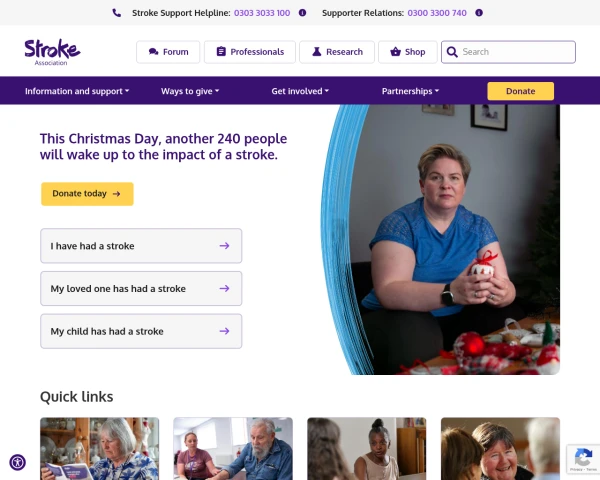Image resolution: width=600 pixels, height=480 pixels.
Task: Expand the Information and support menu
Action: coord(77,91)
